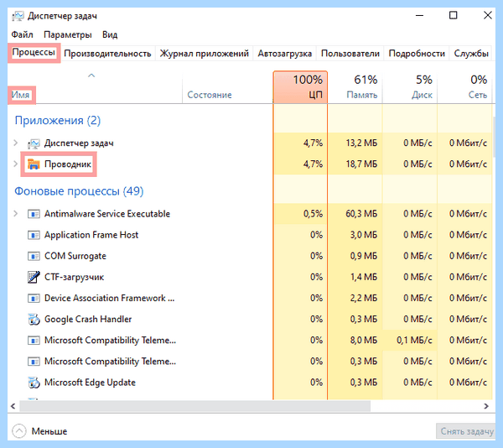Viewport: 503px width, 448px height.
Task: Switch to the Пользователи tab
Action: coord(350,53)
